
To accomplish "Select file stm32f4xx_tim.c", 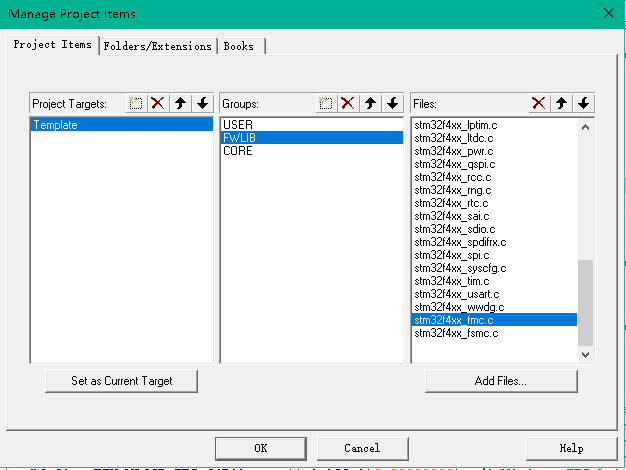I will point(494,281).
